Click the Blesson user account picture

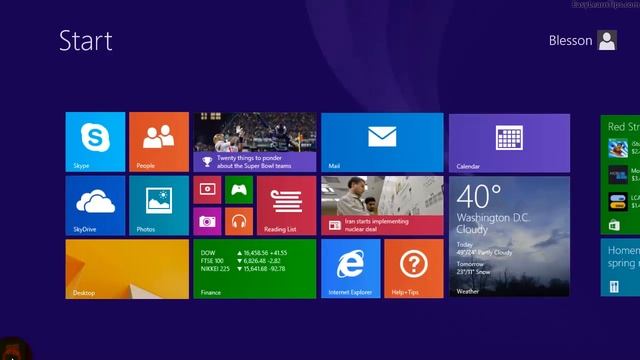tap(607, 40)
